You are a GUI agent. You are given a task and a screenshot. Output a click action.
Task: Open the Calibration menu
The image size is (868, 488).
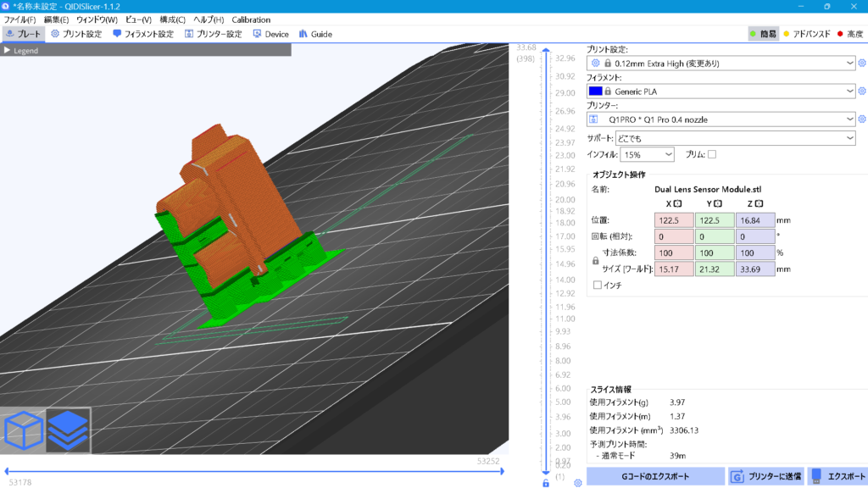click(x=251, y=19)
